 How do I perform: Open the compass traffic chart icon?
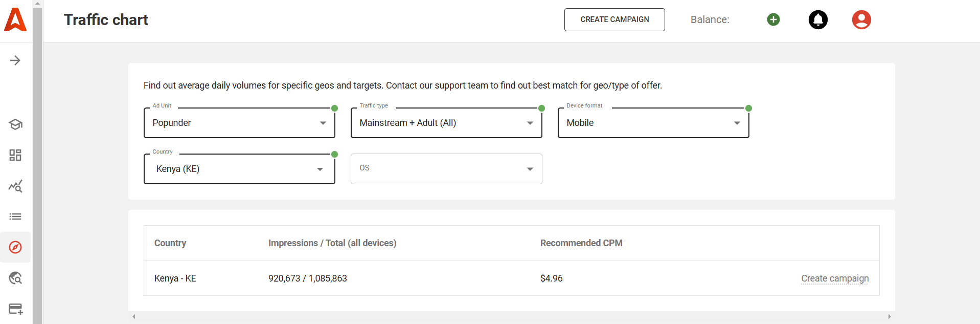[15, 247]
